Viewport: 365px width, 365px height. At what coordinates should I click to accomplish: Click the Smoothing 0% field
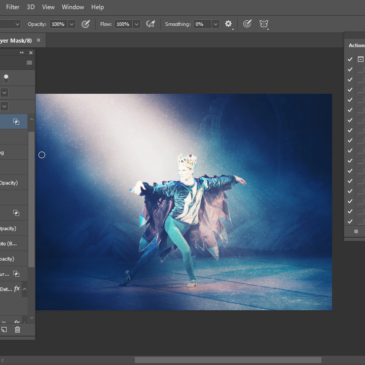tap(202, 24)
